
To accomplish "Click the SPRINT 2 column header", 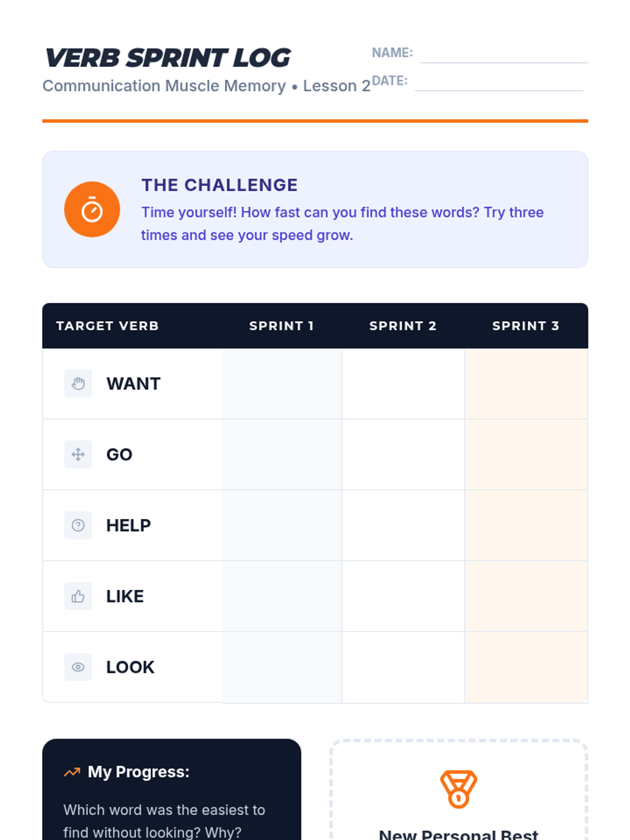I will [x=403, y=326].
